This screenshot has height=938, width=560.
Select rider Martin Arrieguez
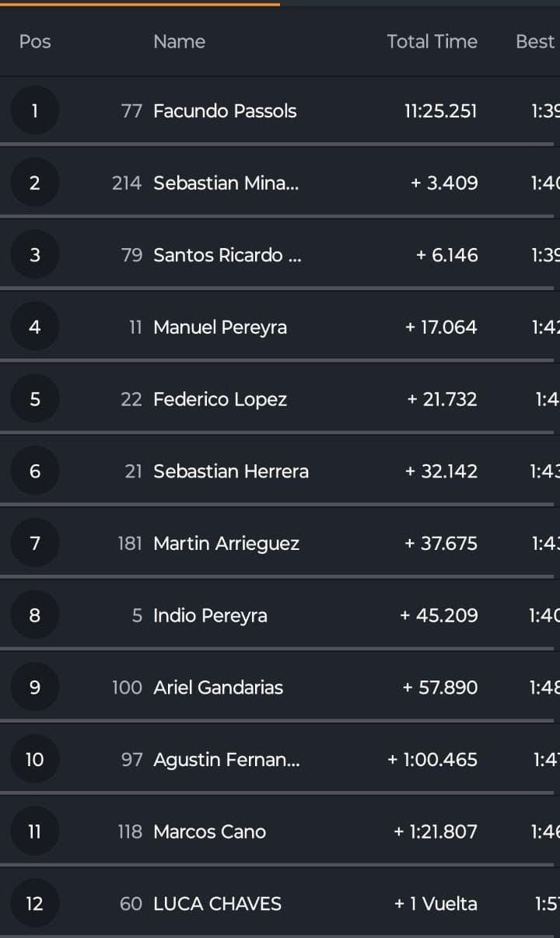pos(226,543)
